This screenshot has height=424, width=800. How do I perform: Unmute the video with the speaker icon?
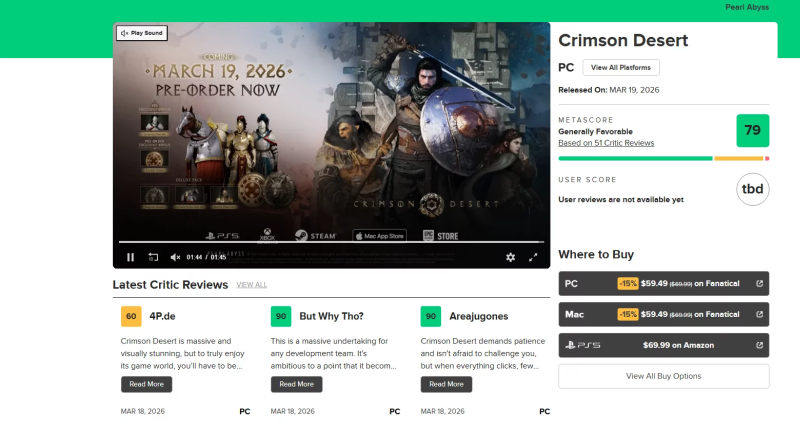click(x=175, y=257)
